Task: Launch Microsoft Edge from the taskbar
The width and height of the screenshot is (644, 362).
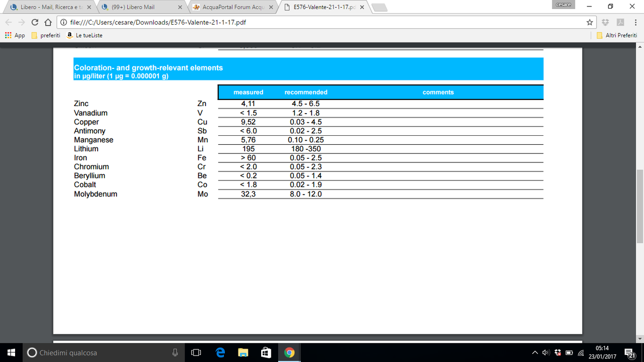Action: 219,353
